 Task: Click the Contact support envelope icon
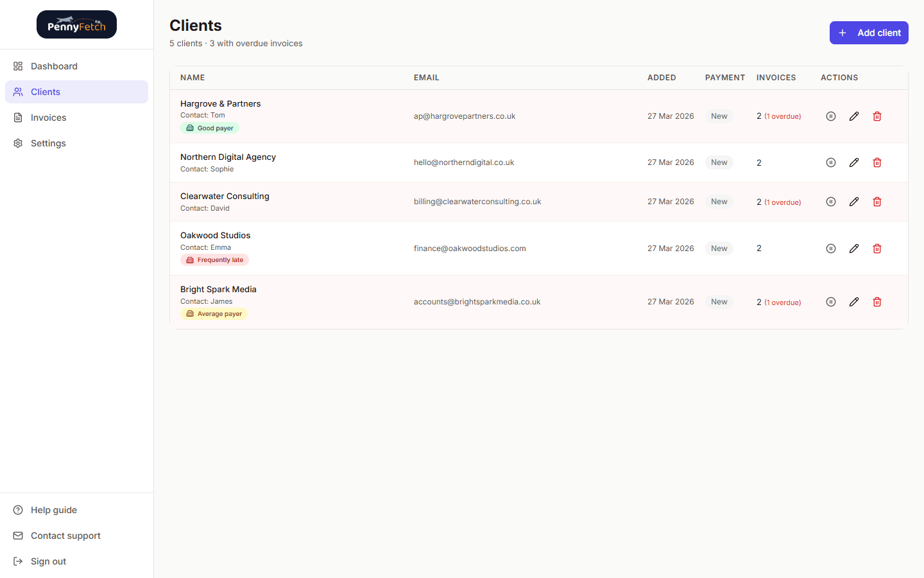(x=17, y=536)
